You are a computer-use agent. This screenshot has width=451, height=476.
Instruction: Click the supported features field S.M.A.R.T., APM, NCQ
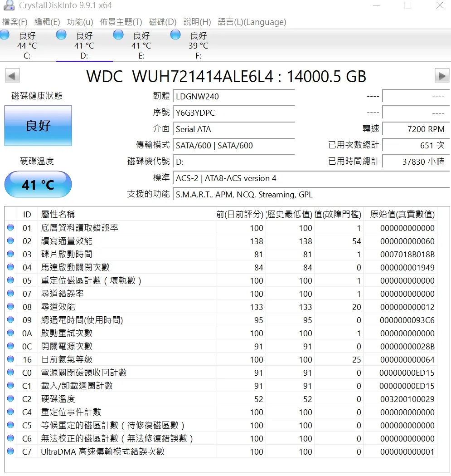coord(311,195)
